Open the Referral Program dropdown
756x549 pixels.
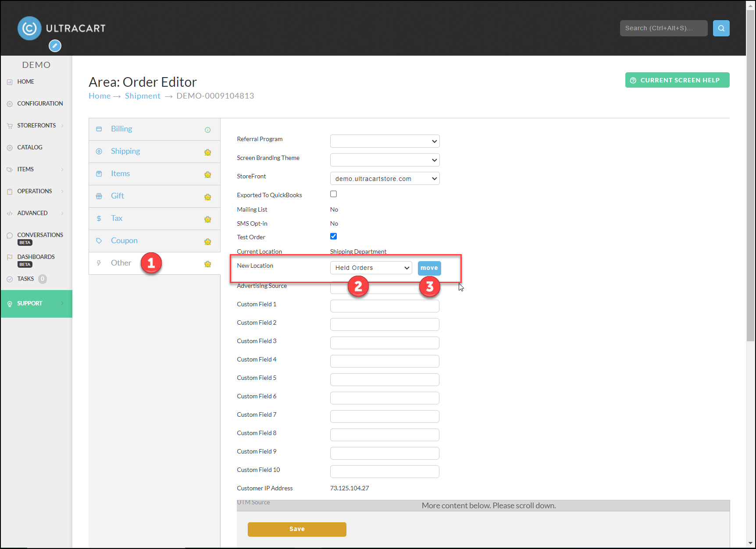pos(385,141)
